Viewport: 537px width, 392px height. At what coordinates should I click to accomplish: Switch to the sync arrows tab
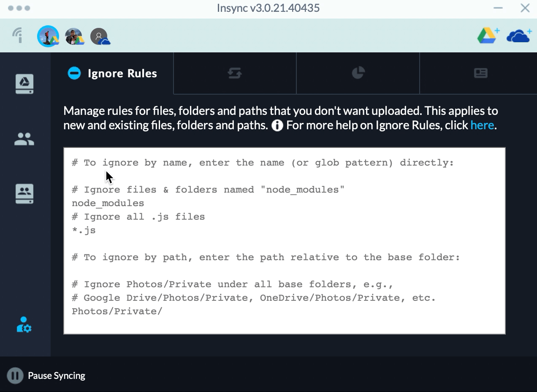(x=235, y=73)
